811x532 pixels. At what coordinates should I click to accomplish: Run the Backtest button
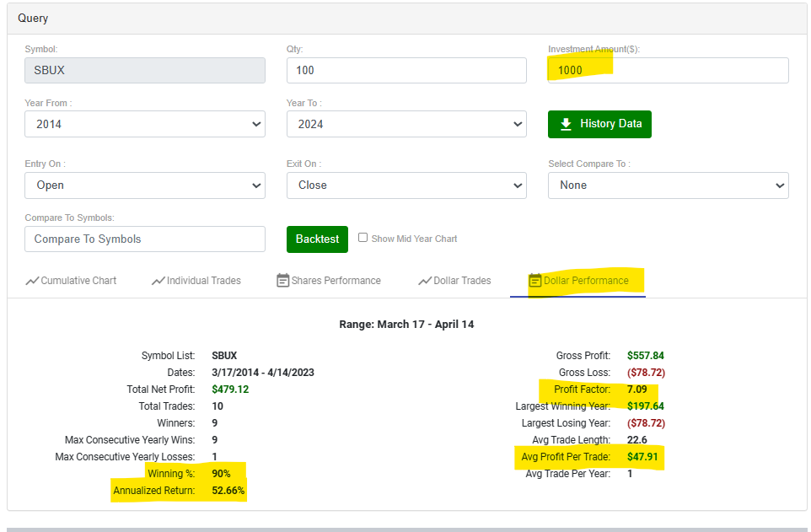point(317,239)
